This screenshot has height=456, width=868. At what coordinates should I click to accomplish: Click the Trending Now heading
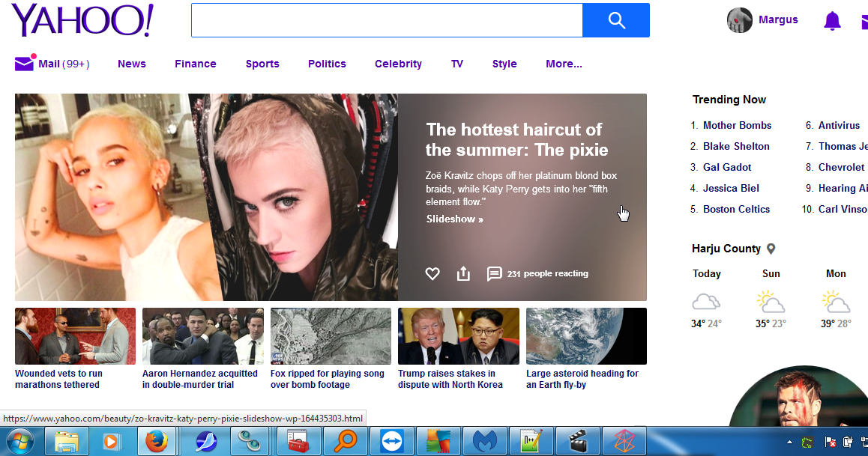click(729, 100)
